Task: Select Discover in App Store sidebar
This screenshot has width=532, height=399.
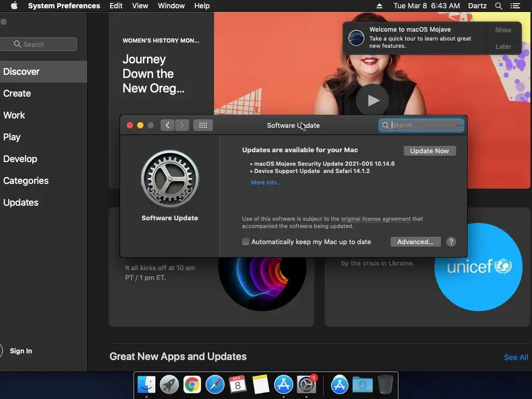Action: (x=44, y=72)
